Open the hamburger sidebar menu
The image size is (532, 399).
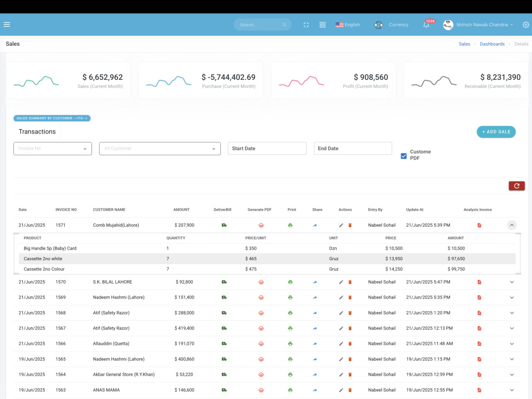(x=7, y=24)
